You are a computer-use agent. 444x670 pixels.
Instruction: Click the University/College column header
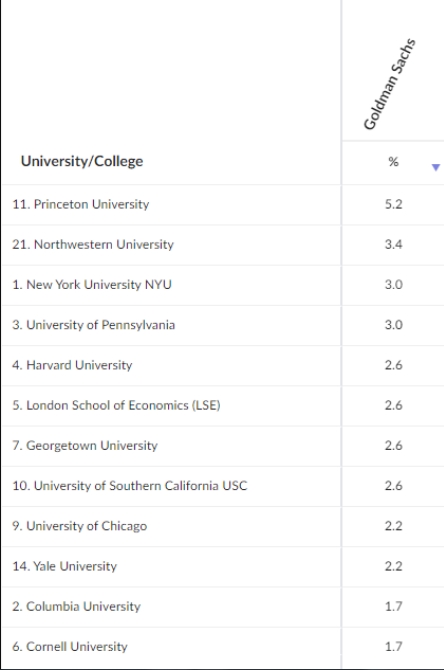pos(82,162)
